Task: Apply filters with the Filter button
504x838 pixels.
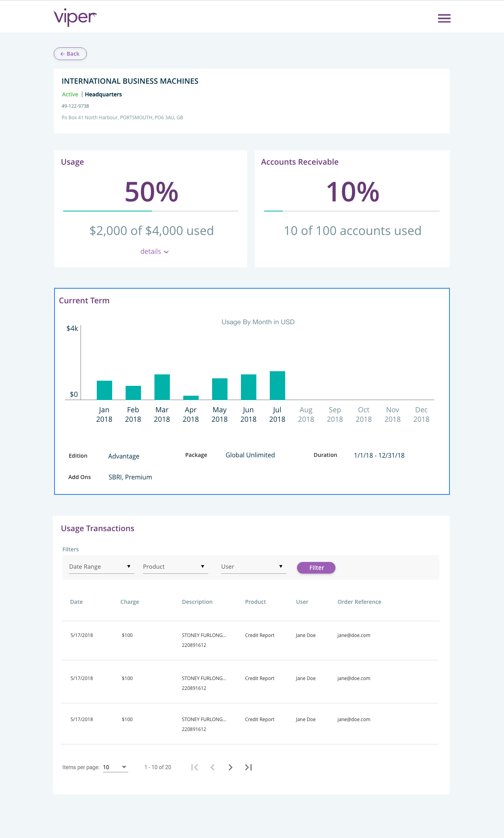Action: [x=316, y=567]
